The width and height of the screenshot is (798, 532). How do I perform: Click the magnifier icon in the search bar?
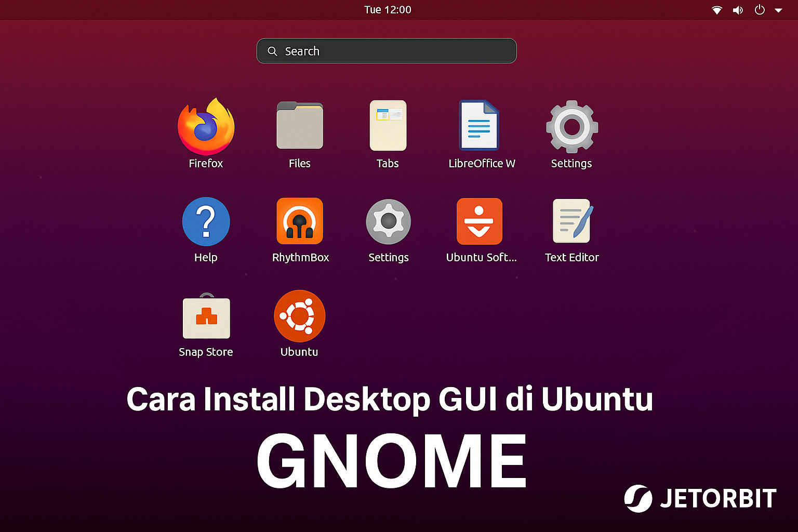coord(272,51)
